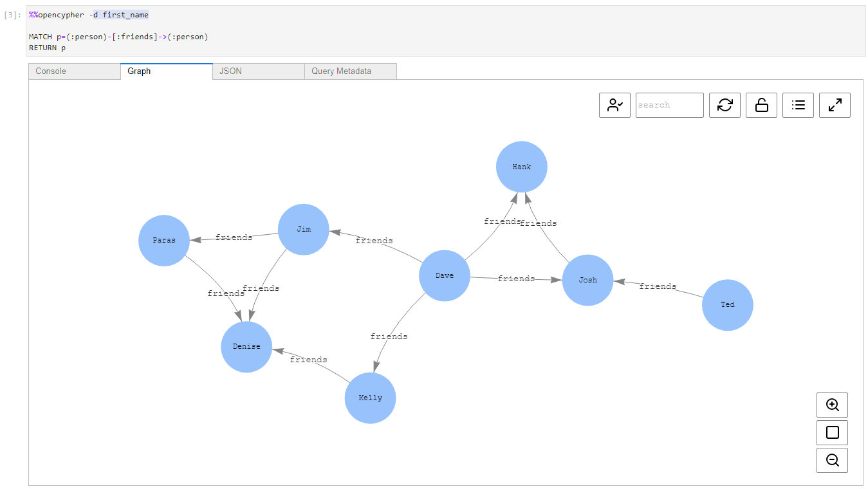Image resolution: width=868 pixels, height=489 pixels.
Task: Select the Ted node
Action: tap(727, 304)
